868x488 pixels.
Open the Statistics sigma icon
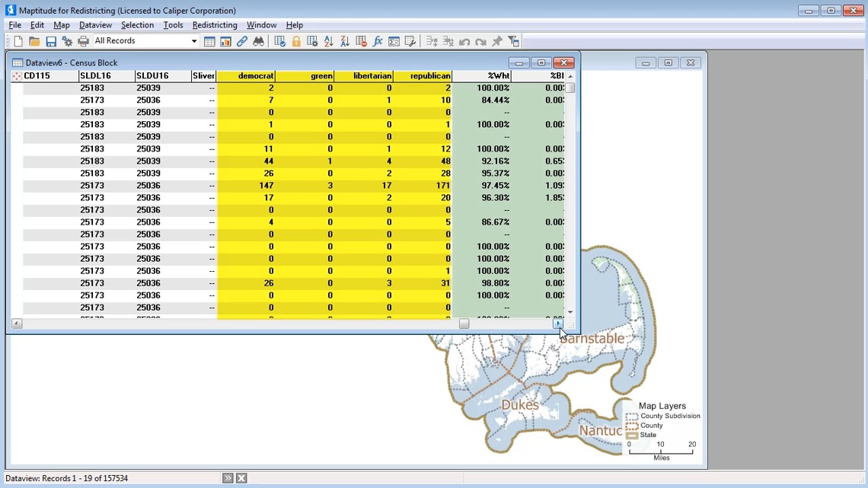pyautogui.click(x=394, y=40)
